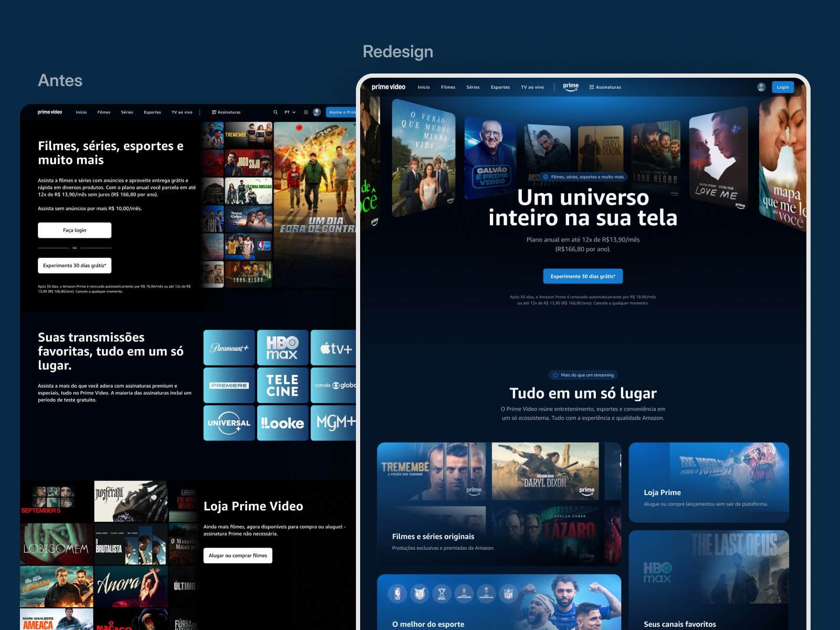This screenshot has height=630, width=840.
Task: Click Alugar ou comprar filmes button
Action: point(238,555)
